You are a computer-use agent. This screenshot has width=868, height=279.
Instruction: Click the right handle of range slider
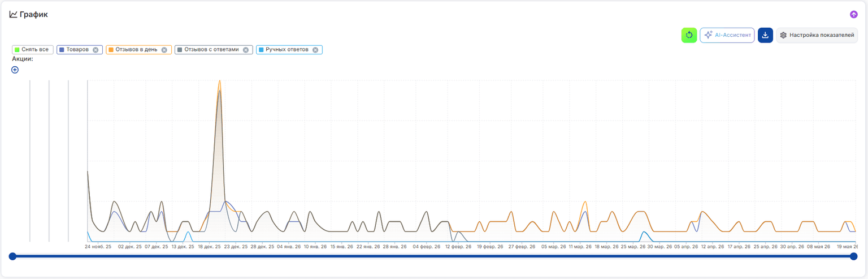[x=854, y=256]
